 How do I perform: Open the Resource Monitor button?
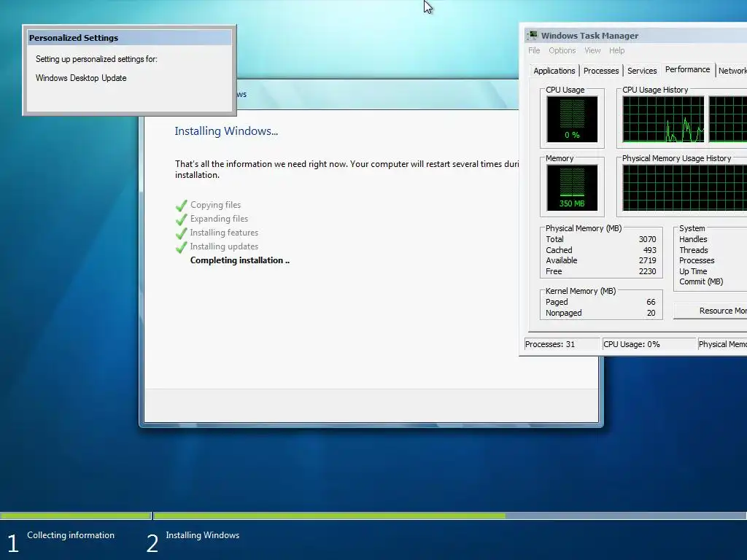point(711,311)
